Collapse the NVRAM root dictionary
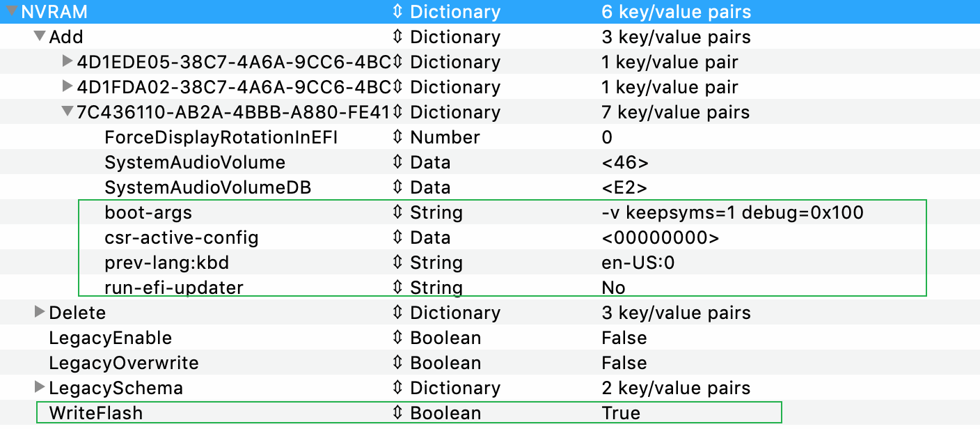Viewport: 980px width, 429px height. pyautogui.click(x=12, y=12)
